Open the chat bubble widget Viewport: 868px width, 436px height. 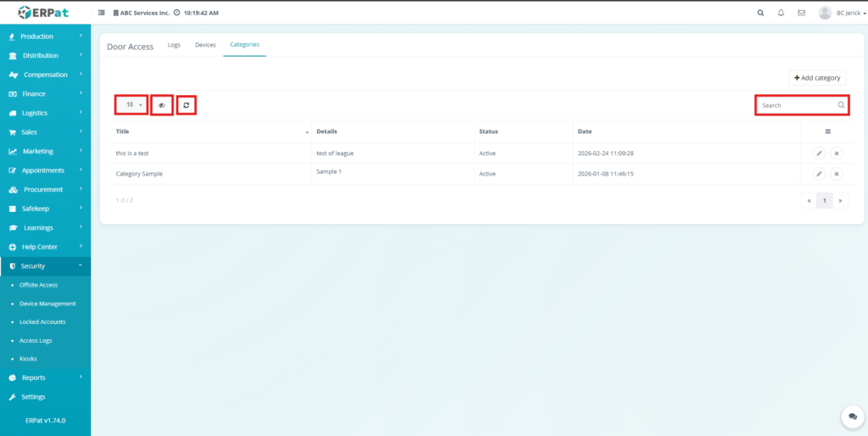[x=852, y=417]
